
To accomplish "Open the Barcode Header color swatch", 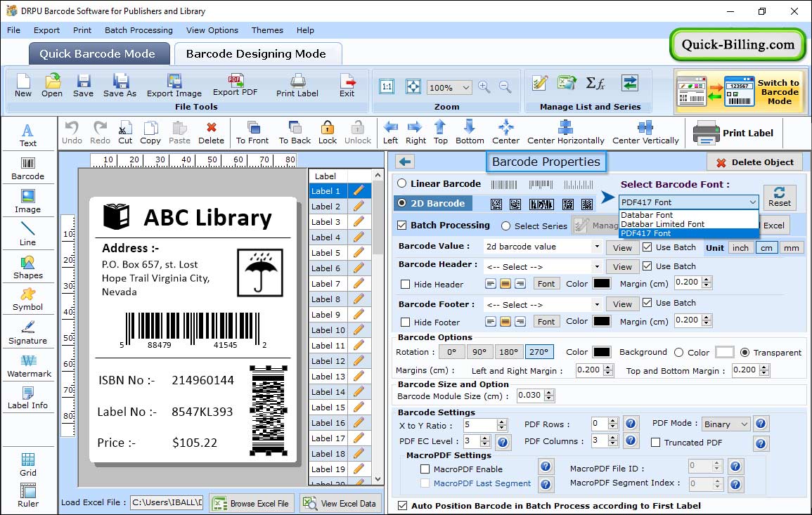I will click(x=601, y=283).
